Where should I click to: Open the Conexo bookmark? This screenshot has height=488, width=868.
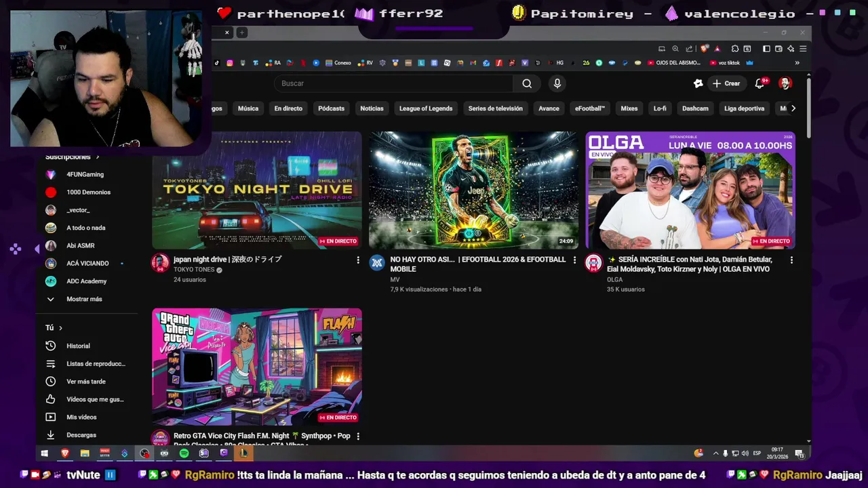338,63
